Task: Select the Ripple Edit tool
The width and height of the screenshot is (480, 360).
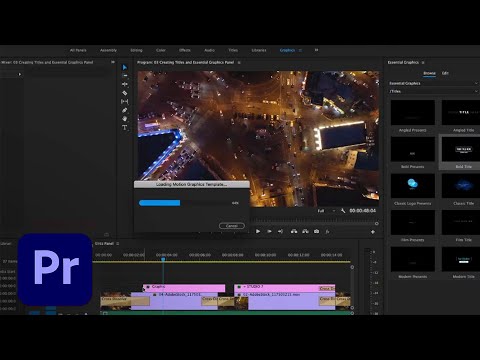Action: (125, 84)
